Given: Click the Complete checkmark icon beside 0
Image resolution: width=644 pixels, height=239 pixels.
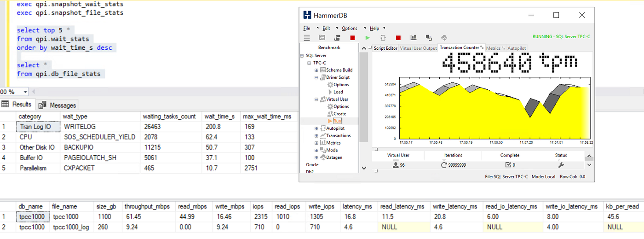Looking at the screenshot, I should pos(508,165).
